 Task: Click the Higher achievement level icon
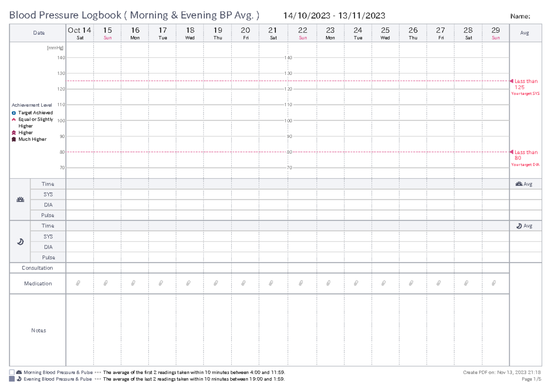tap(14, 133)
